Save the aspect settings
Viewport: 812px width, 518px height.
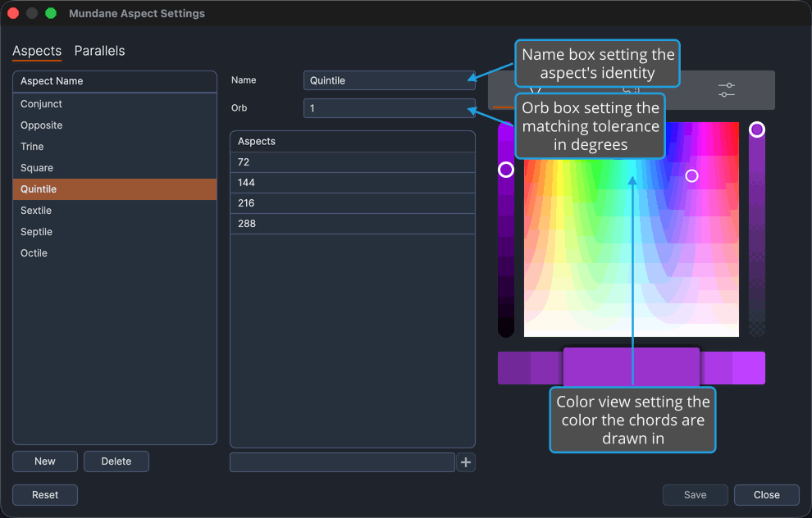[695, 495]
